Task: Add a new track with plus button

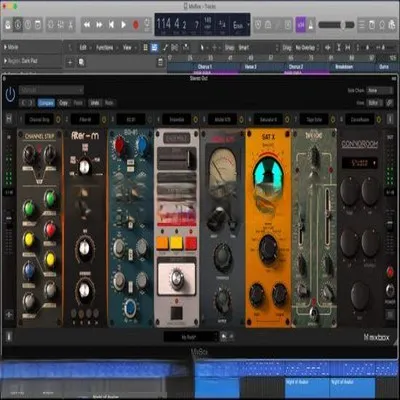Action: point(70,62)
